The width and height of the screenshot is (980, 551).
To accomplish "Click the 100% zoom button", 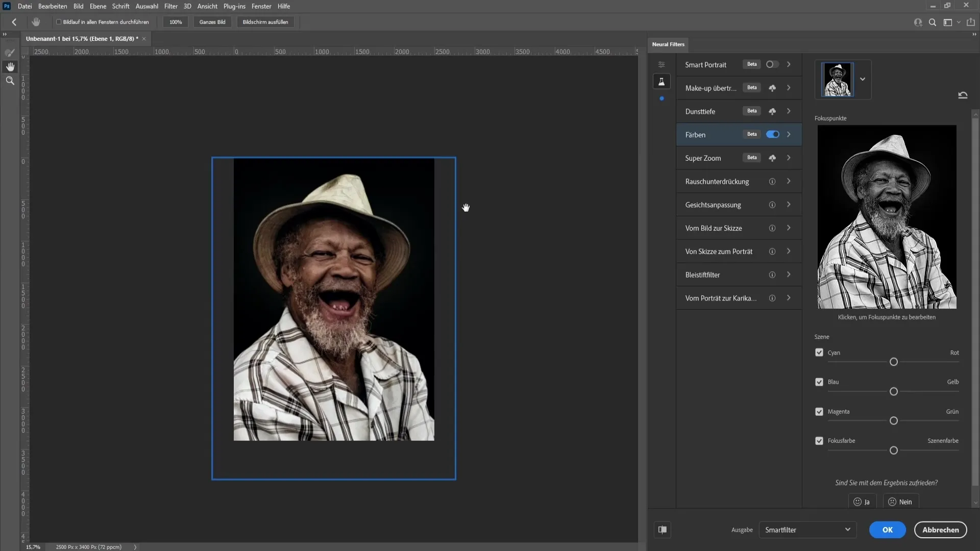I will (x=176, y=22).
